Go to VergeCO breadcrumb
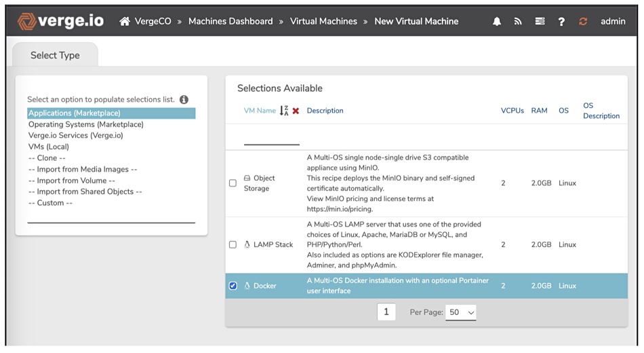Viewport: 644px width, 353px height. pos(153,22)
